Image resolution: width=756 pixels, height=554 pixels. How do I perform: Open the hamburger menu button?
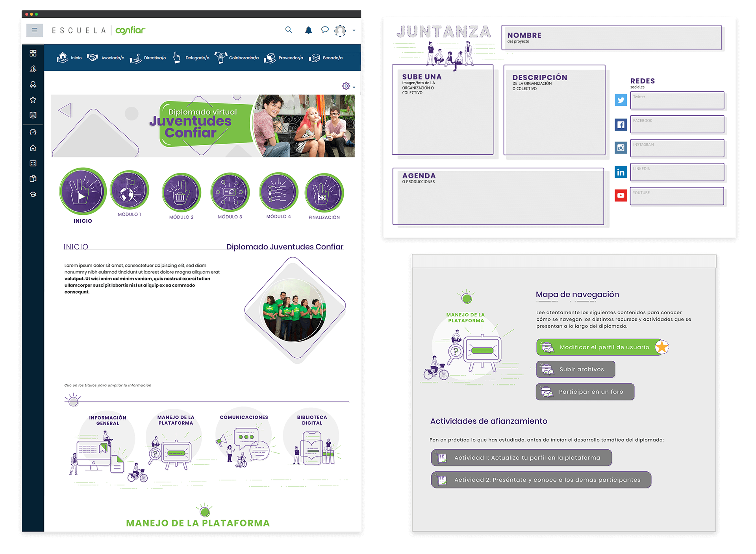coord(35,30)
